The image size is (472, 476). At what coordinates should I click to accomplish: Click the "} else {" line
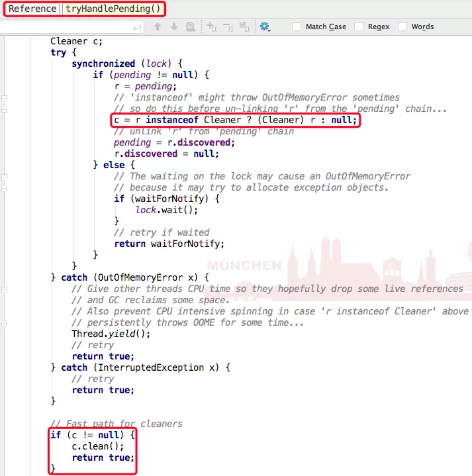click(114, 165)
